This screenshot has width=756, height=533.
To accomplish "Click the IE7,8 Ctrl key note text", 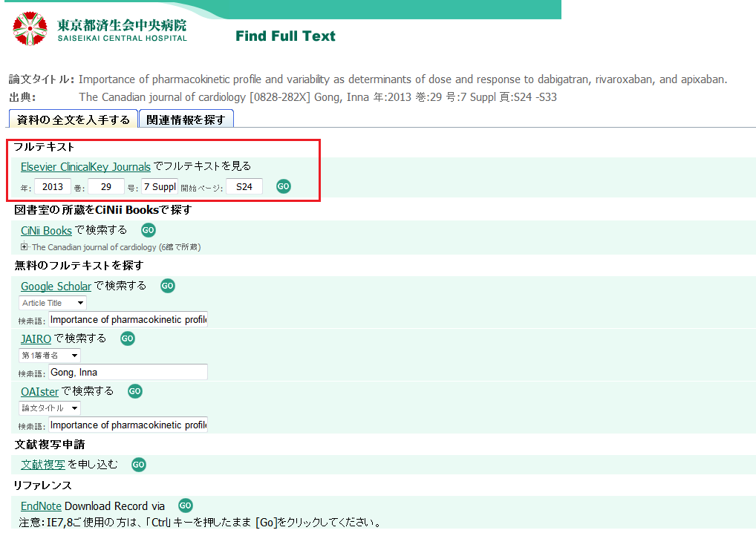I will tap(201, 523).
